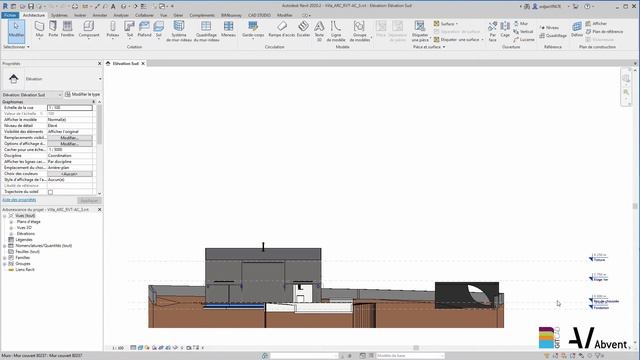Close the Propriétés panel

(100, 64)
